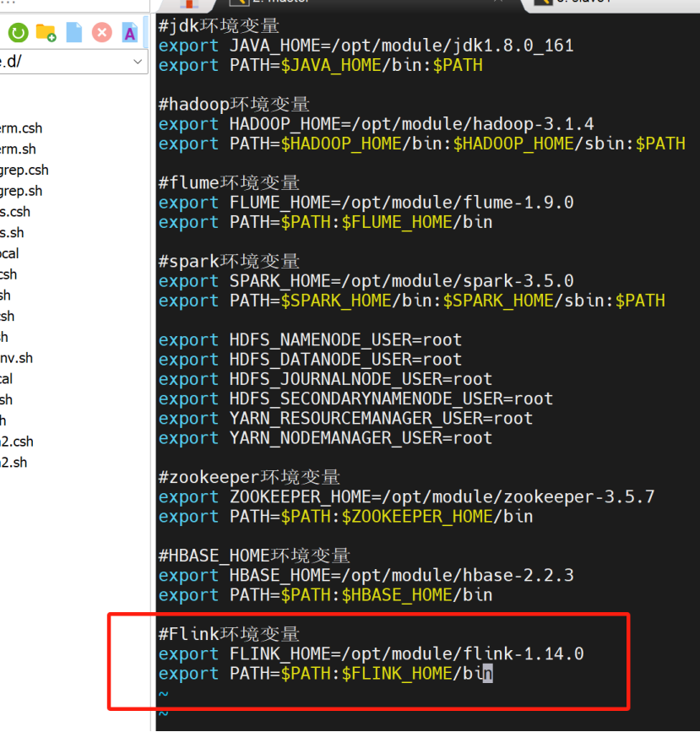Viewport: 700px width, 732px height.
Task: Click the HADOOP_HOME=/opt/module/hadoop-3.1.4 line
Action: 376,124
